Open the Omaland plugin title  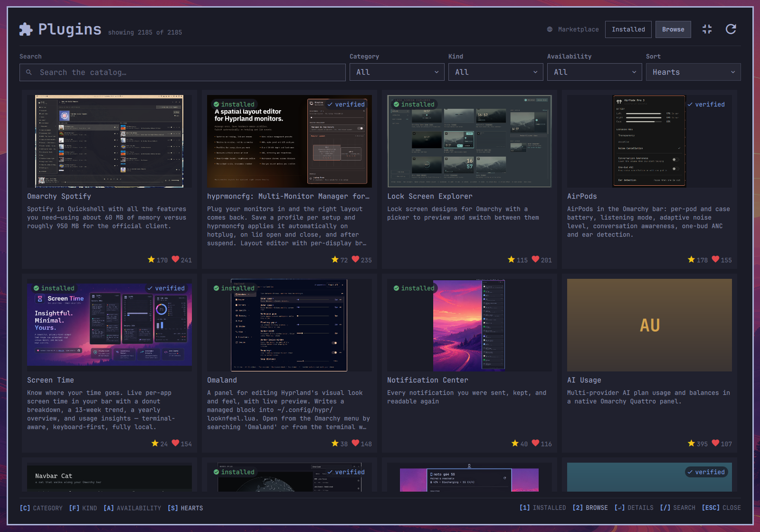[x=222, y=381]
